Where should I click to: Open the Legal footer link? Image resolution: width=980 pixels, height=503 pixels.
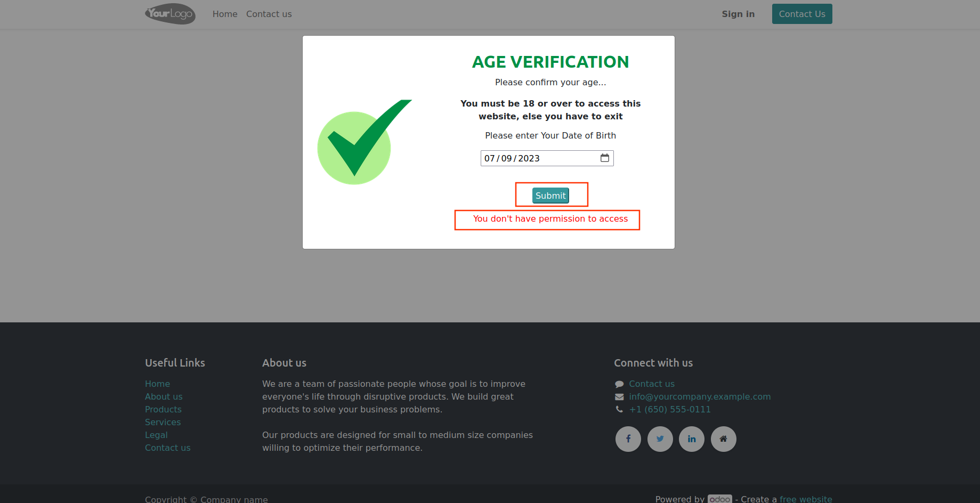pyautogui.click(x=156, y=435)
